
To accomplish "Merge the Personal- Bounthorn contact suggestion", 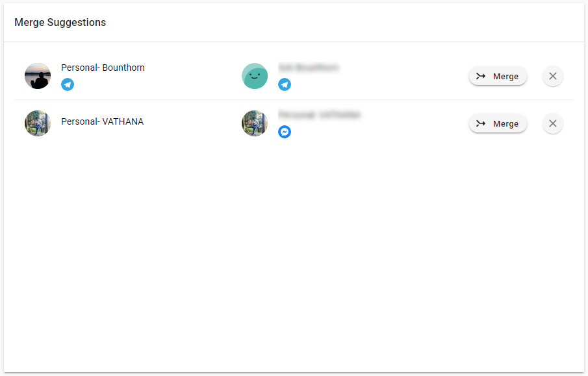I will point(498,76).
